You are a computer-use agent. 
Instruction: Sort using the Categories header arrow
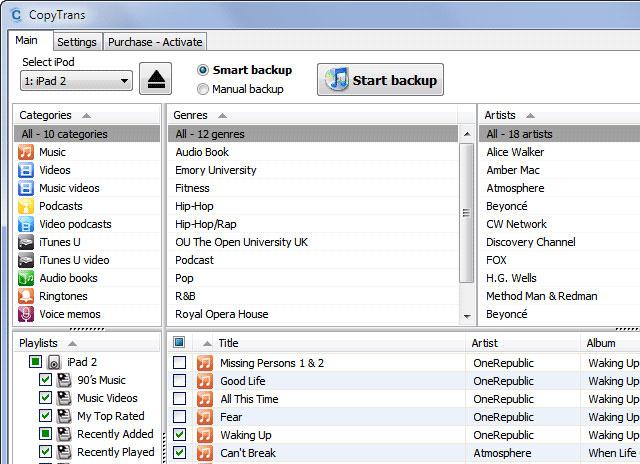[x=86, y=115]
